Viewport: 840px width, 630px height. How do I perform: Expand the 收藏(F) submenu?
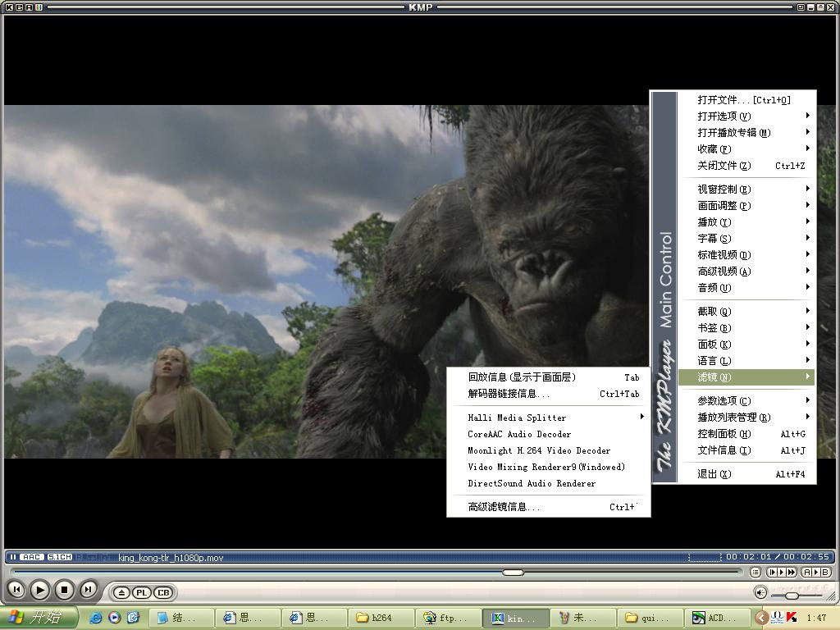coord(746,149)
